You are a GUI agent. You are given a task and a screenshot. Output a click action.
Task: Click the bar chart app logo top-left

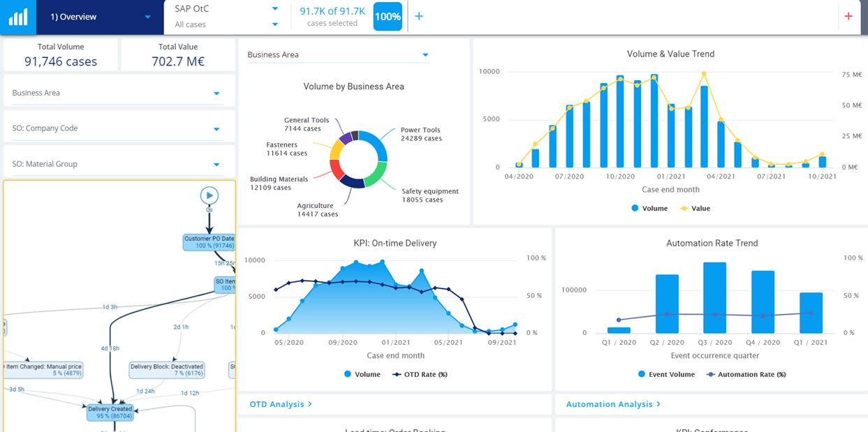[17, 16]
